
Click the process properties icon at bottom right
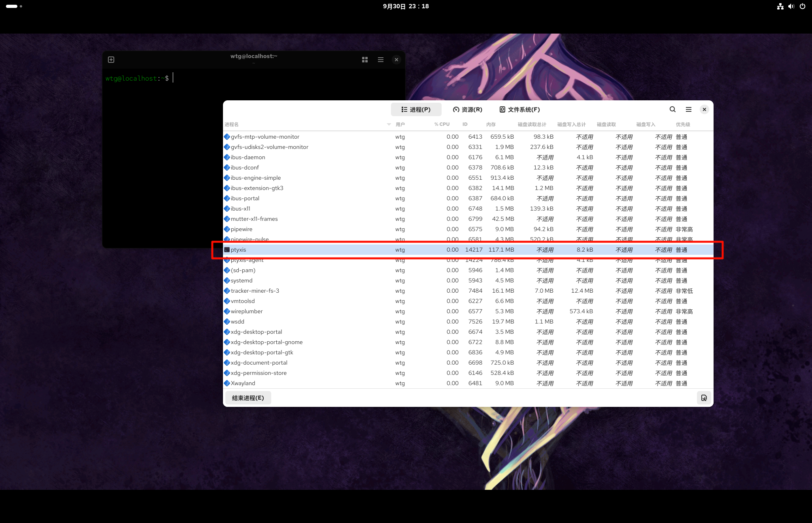click(x=704, y=398)
